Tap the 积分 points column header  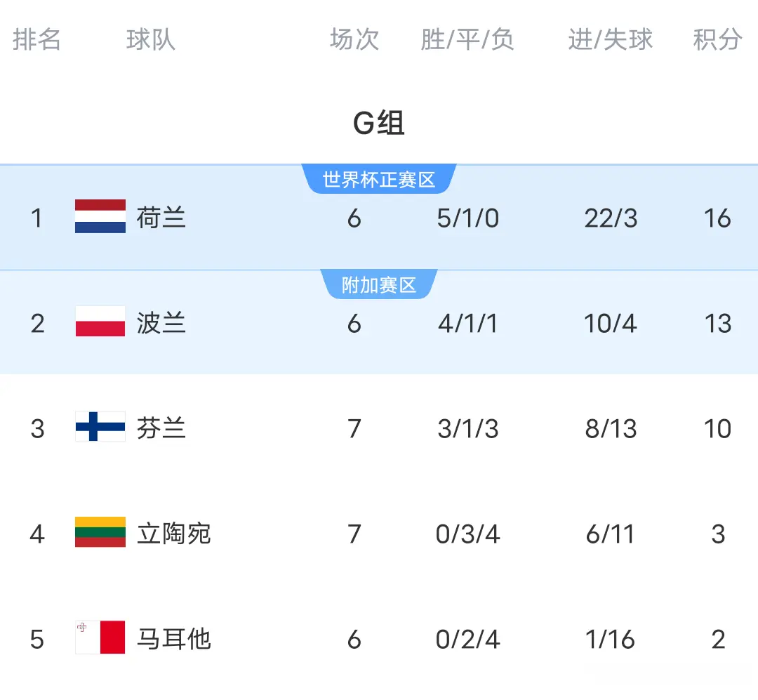[x=717, y=41]
